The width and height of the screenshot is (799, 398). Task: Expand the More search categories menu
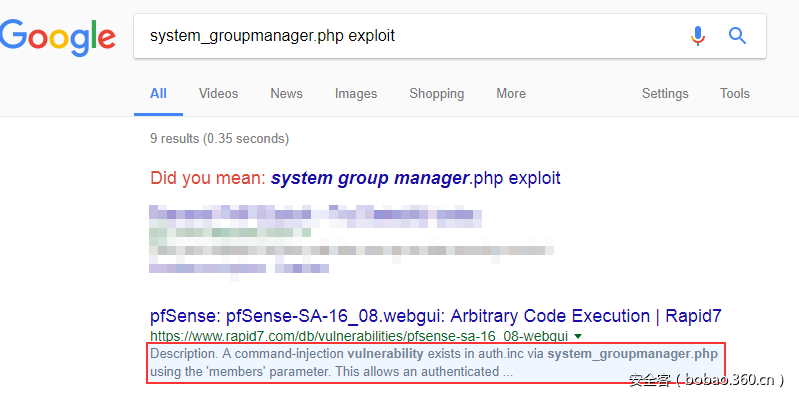click(x=511, y=94)
